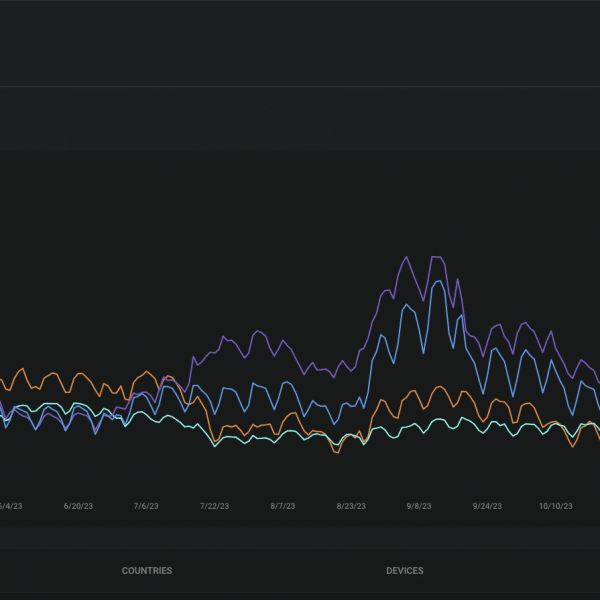Click the 6/20/23 date label
The image size is (600, 600).
(x=78, y=507)
